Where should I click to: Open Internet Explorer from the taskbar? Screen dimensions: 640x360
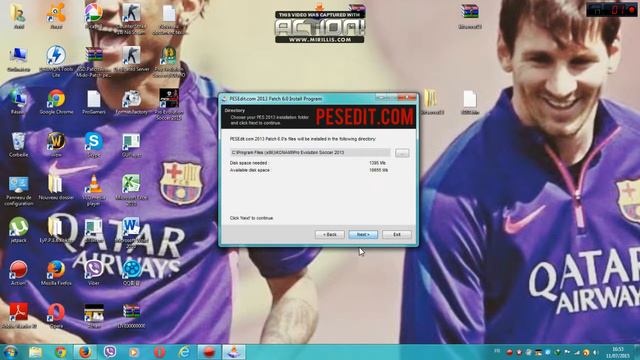tap(184, 352)
